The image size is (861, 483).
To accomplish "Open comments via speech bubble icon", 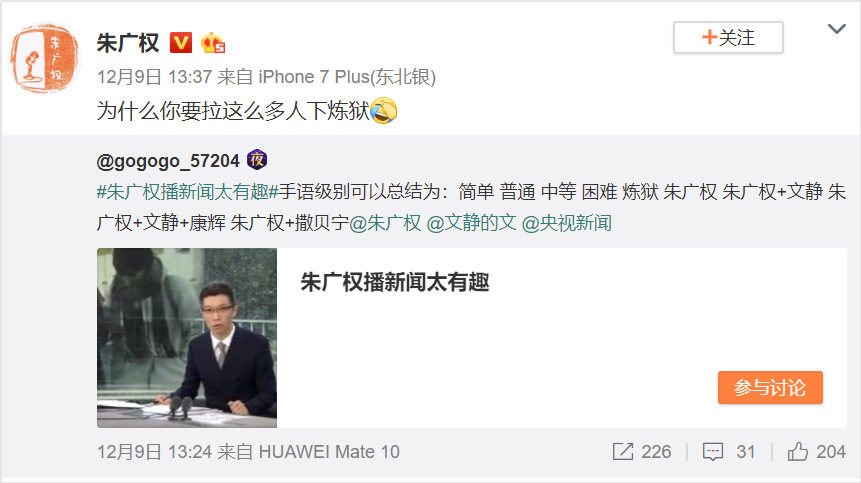I will point(713,452).
